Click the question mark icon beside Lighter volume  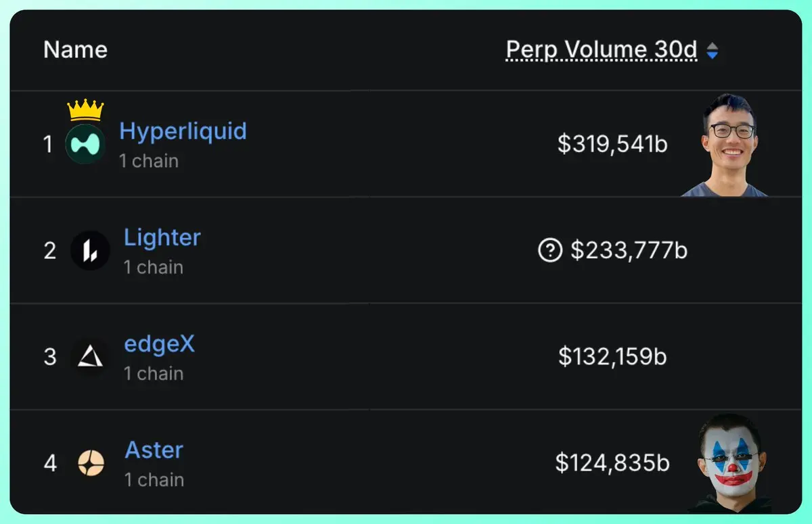549,251
